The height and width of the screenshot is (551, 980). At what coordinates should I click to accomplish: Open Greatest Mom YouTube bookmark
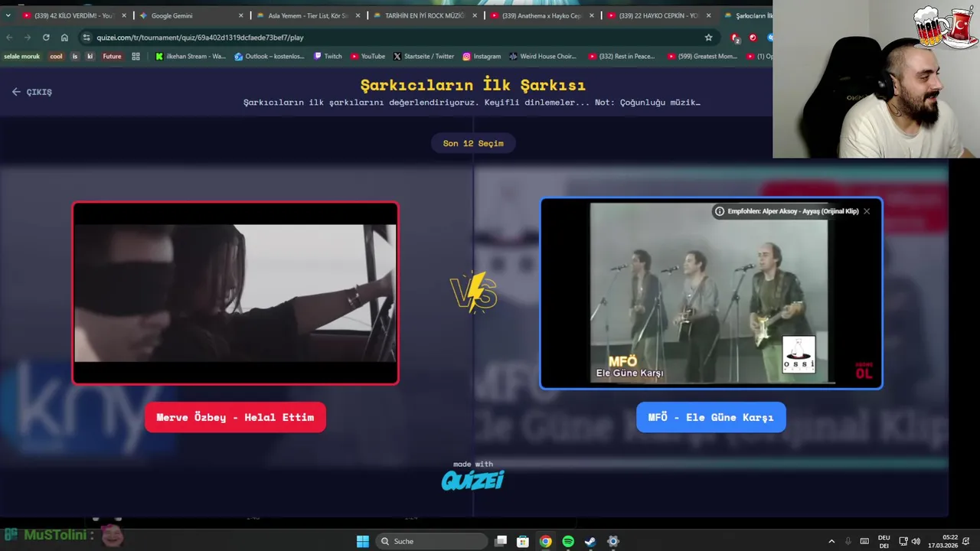pyautogui.click(x=702, y=56)
